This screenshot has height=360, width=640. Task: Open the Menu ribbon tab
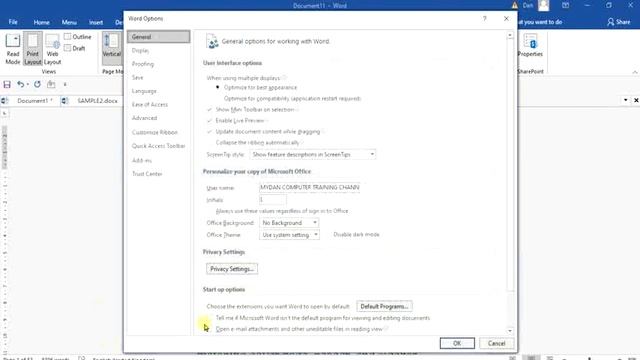tap(69, 22)
